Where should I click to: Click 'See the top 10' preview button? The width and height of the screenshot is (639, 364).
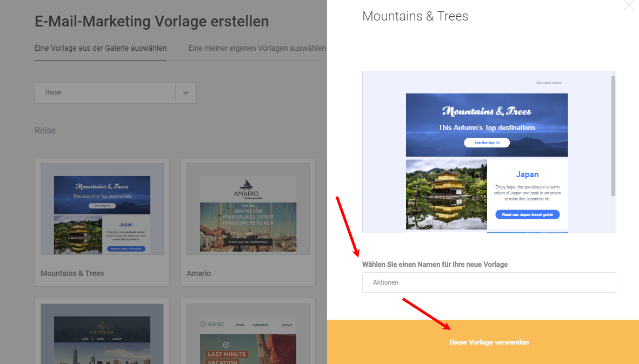point(487,143)
